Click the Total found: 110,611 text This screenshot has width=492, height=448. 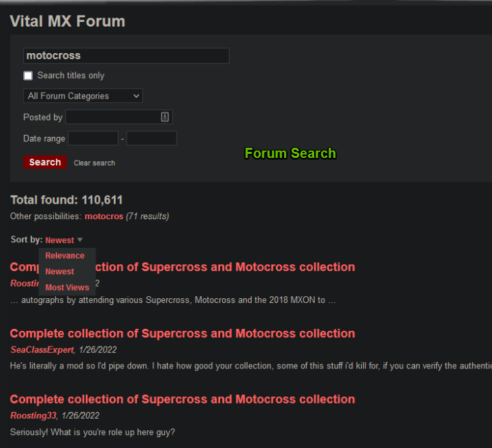click(x=67, y=200)
